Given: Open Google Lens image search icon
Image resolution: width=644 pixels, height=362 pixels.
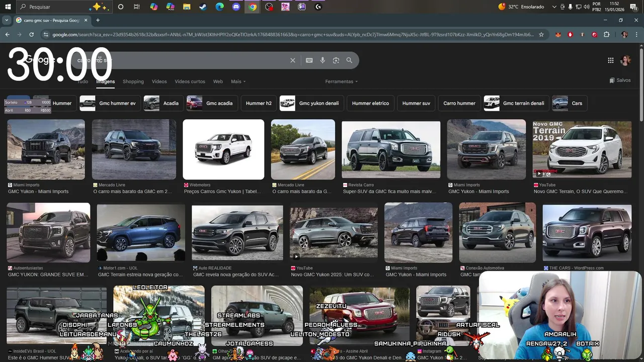Looking at the screenshot, I should 336,60.
